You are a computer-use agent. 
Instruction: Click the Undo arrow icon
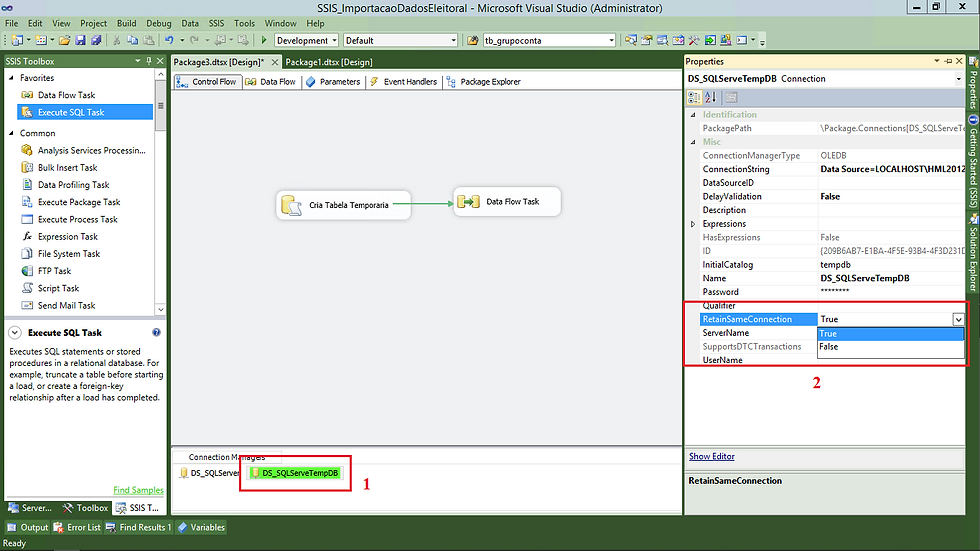(169, 40)
